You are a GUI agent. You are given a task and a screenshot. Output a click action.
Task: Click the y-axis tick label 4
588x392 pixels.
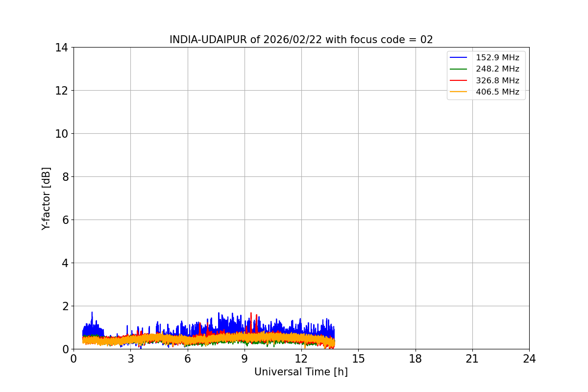coord(65,263)
